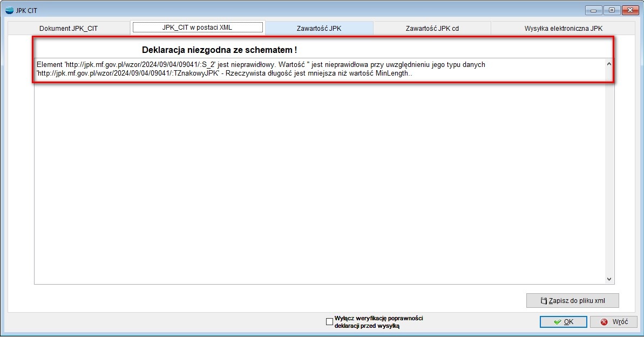Maximize the JPK CIT window

click(x=611, y=10)
